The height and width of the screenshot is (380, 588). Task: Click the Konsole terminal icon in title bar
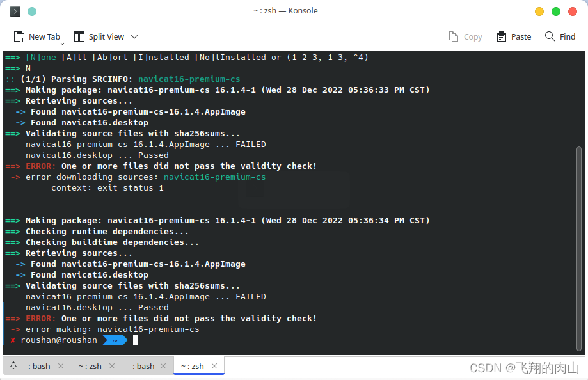tap(15, 12)
